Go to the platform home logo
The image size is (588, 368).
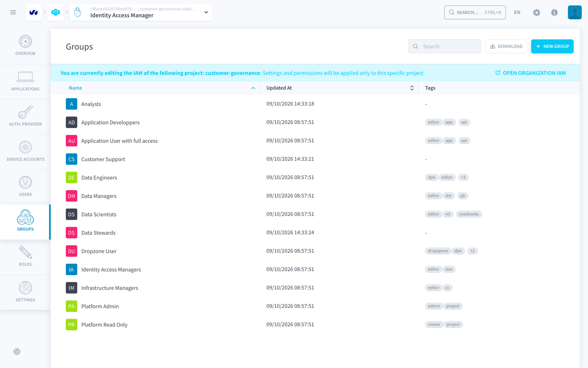(34, 12)
